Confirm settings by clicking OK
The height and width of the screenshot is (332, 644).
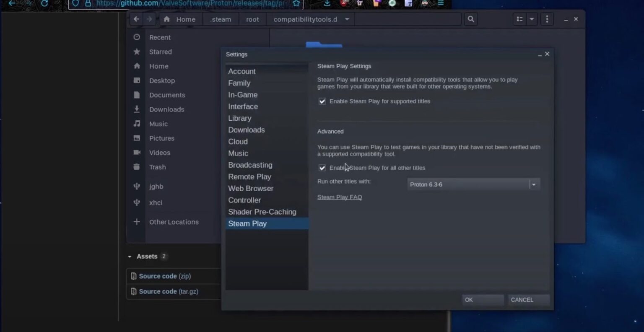point(483,300)
